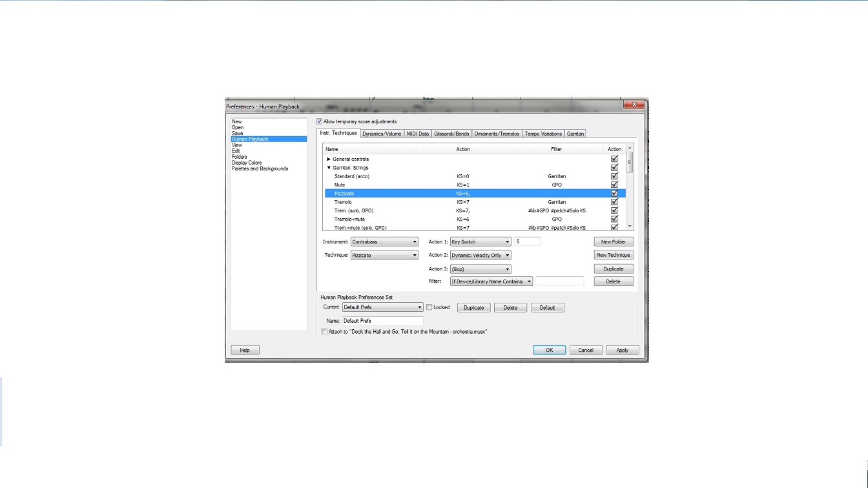
Task: Toggle the Garritan: Strings action checkbox
Action: point(614,167)
